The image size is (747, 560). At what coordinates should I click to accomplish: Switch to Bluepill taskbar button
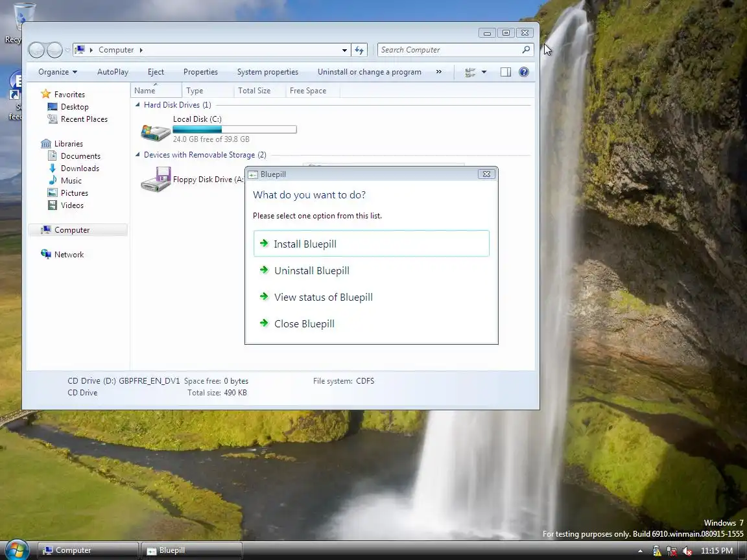[x=192, y=550]
